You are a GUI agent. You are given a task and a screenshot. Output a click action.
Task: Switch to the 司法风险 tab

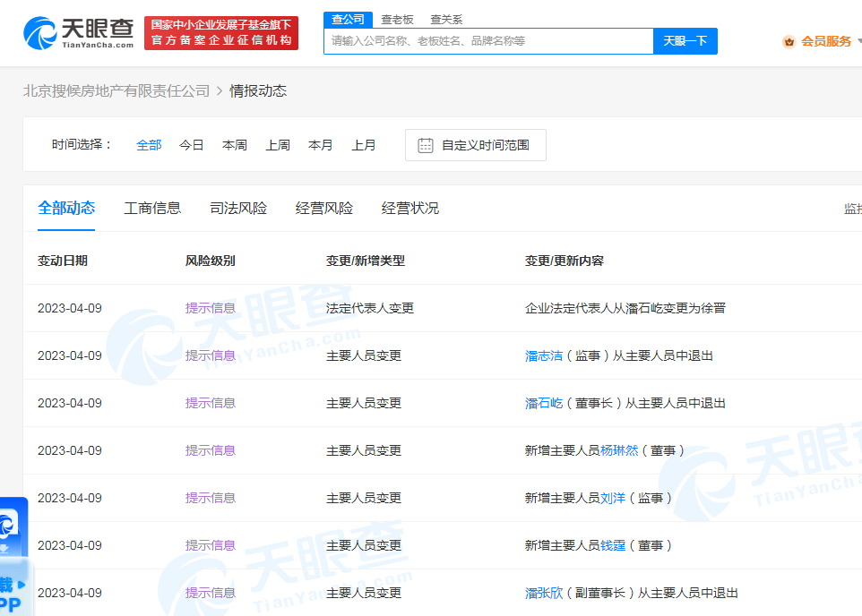pos(237,207)
